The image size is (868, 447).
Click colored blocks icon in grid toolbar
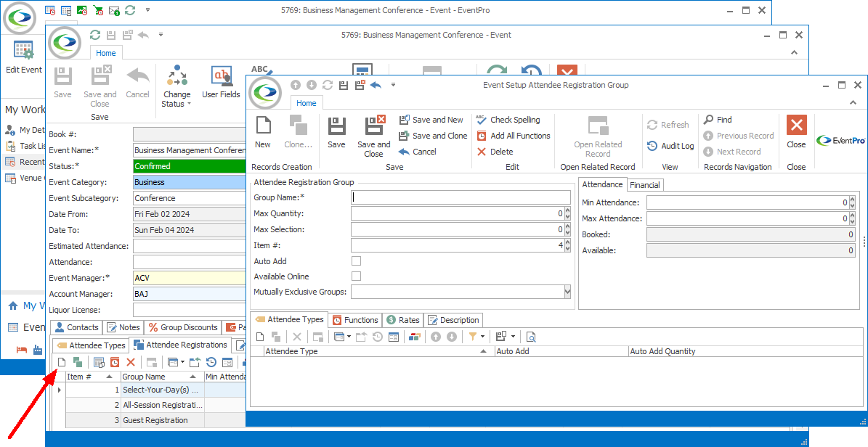pos(415,337)
